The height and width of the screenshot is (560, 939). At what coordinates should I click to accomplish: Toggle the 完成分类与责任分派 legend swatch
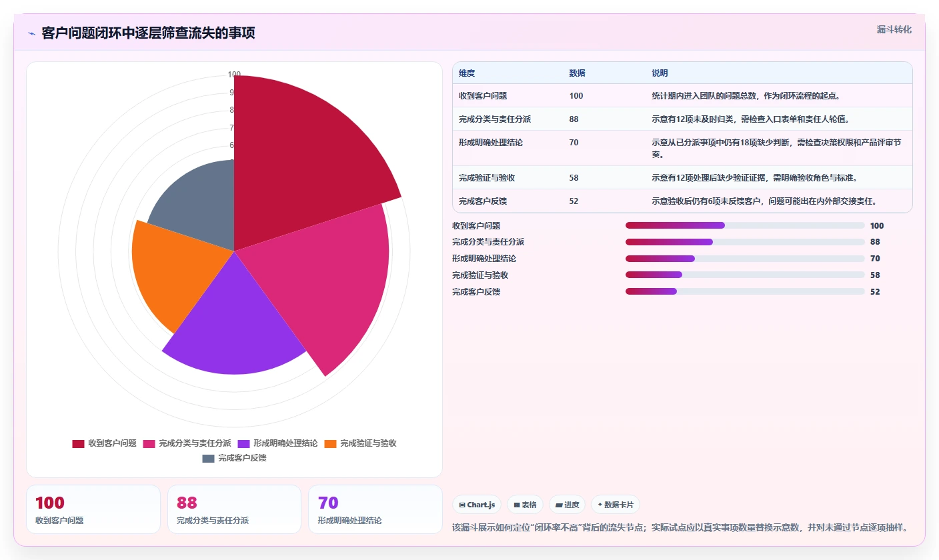click(149, 443)
